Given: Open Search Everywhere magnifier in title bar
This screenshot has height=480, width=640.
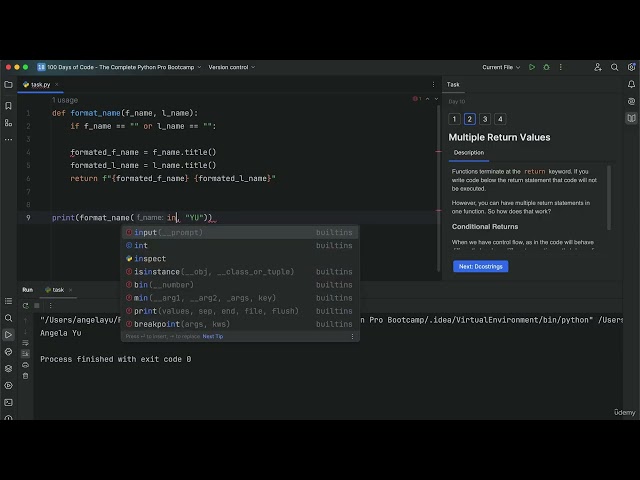Looking at the screenshot, I should (614, 67).
